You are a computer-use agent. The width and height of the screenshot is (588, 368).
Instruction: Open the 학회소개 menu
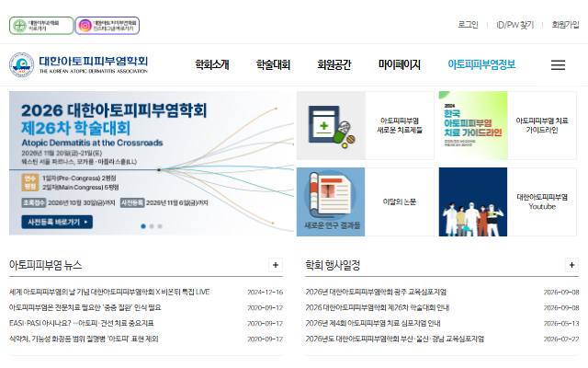pos(212,64)
